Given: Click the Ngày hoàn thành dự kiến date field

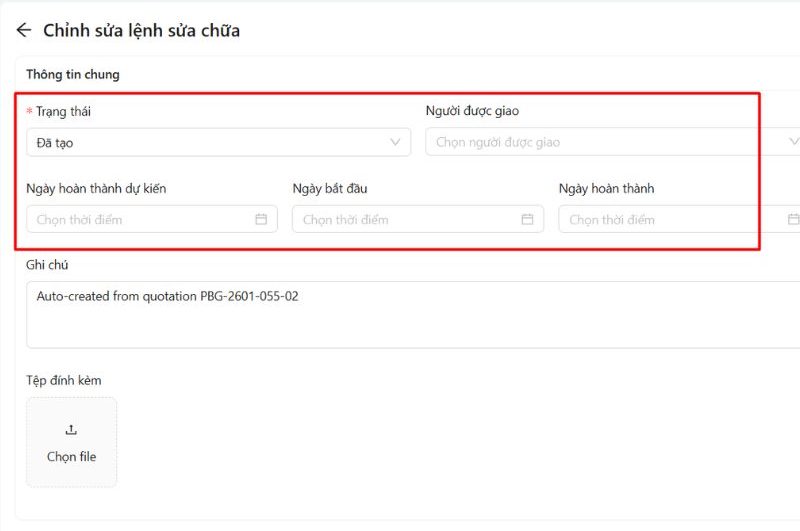Looking at the screenshot, I should tap(152, 219).
